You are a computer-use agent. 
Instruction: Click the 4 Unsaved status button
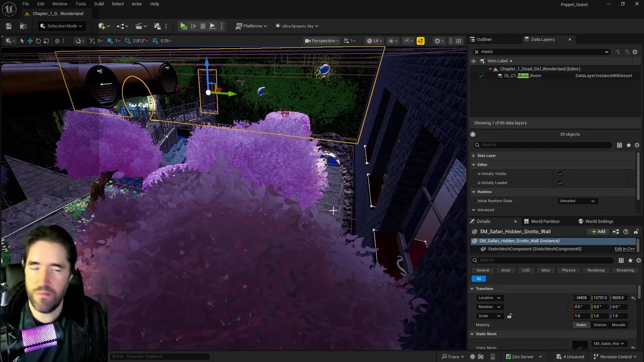(x=570, y=357)
